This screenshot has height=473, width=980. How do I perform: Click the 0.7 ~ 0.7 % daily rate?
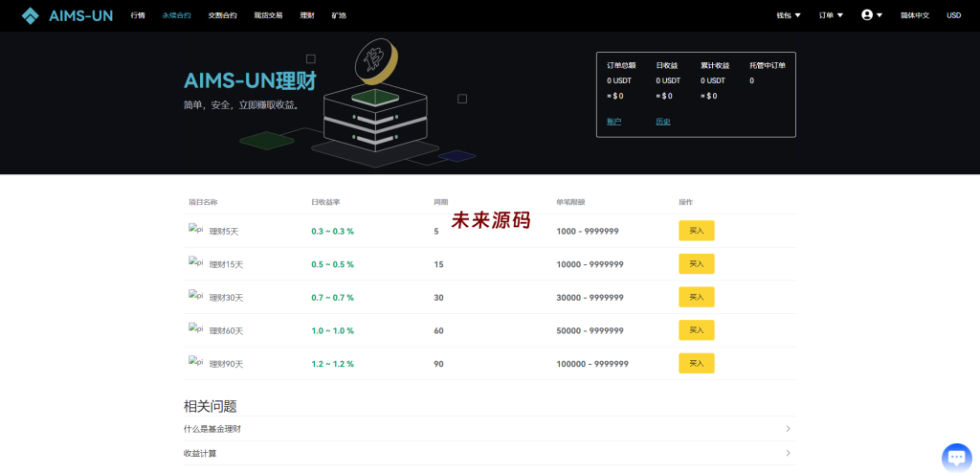point(332,298)
